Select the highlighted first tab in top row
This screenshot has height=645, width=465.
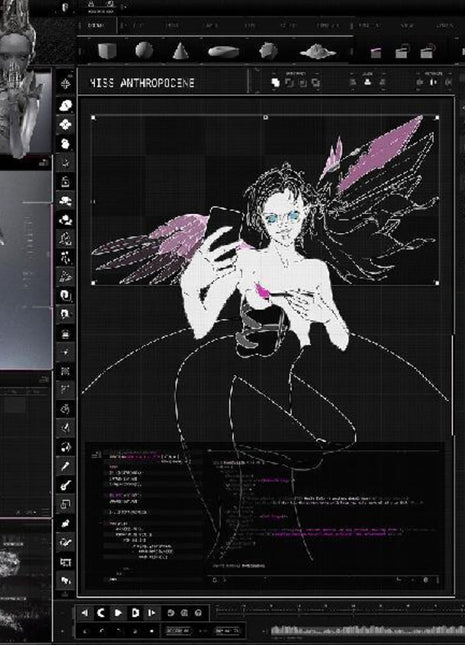[96, 26]
